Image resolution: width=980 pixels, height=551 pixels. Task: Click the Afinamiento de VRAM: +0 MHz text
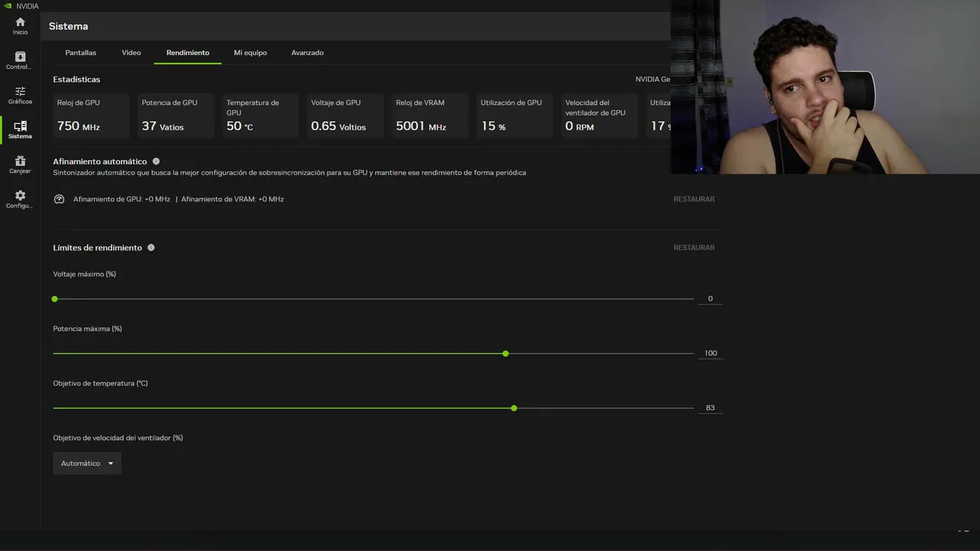pyautogui.click(x=233, y=199)
